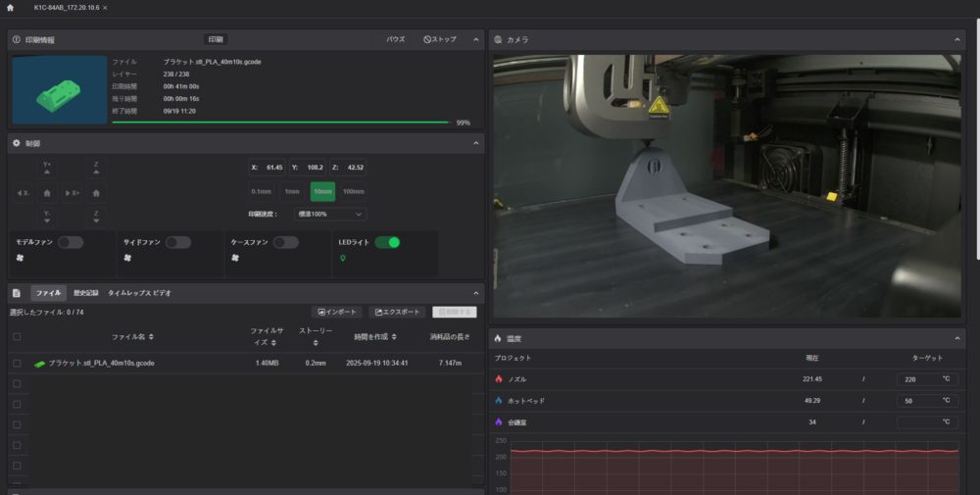Viewport: 980px width, 495px height.
Task: Check the box for ブラケット.stl_PLA_40m10s.gcode
Action: point(17,363)
